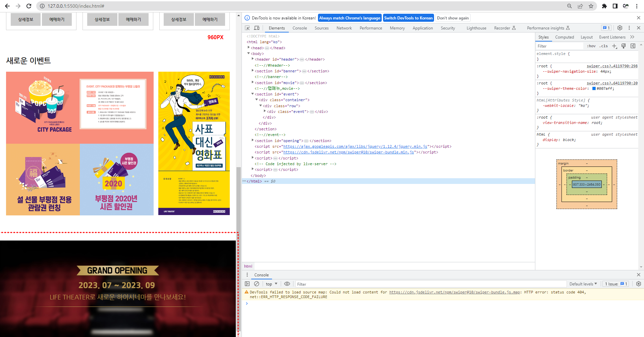Go back with the browser back arrow
This screenshot has height=337, width=644.
(7, 6)
